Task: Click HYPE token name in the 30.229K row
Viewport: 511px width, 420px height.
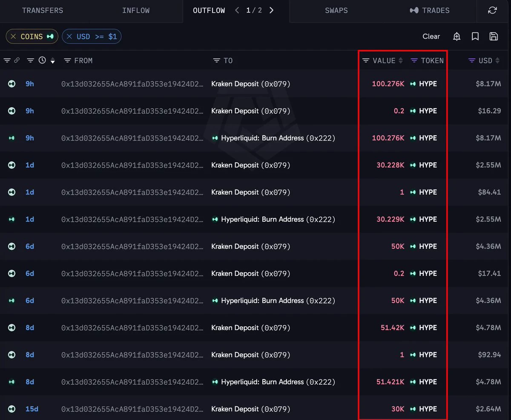Action: tap(428, 220)
